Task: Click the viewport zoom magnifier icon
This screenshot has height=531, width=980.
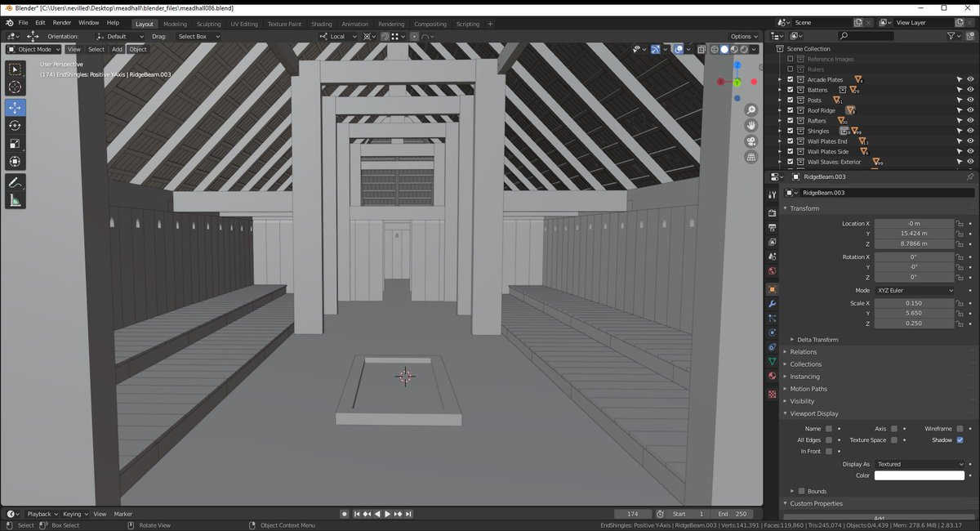Action: pos(751,110)
